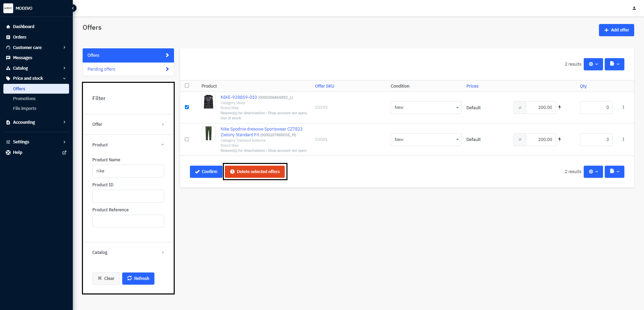
Task: Click the Product ID input field
Action: pyautogui.click(x=128, y=196)
